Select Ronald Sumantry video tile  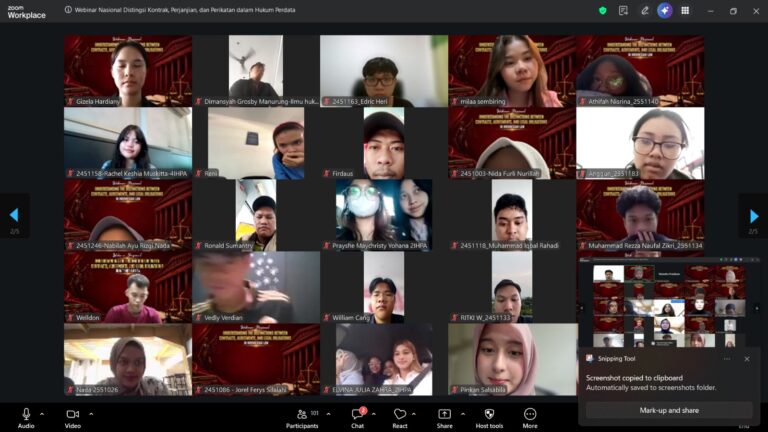point(256,215)
